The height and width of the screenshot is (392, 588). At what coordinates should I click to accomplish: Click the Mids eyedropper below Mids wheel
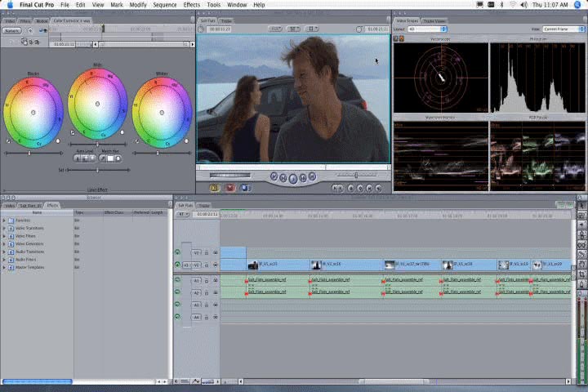(73, 132)
